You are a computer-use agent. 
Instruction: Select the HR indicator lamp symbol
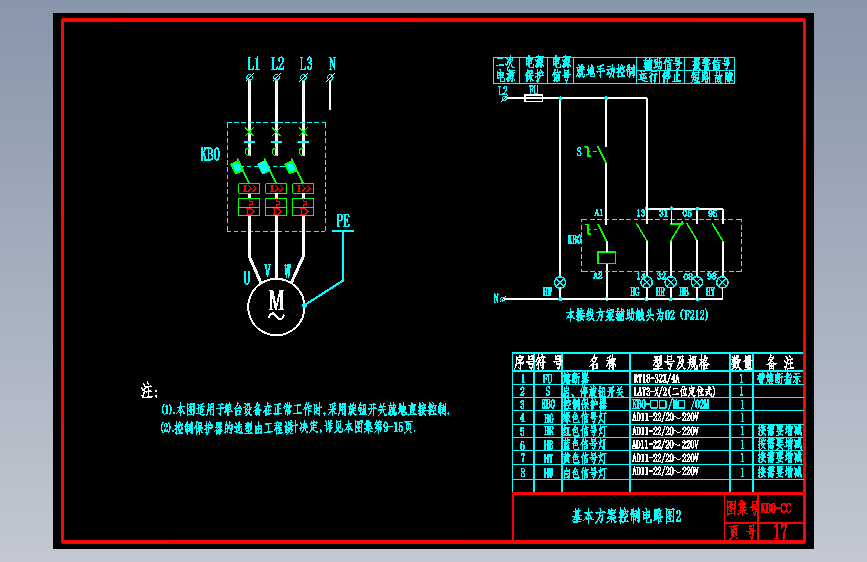click(x=671, y=282)
